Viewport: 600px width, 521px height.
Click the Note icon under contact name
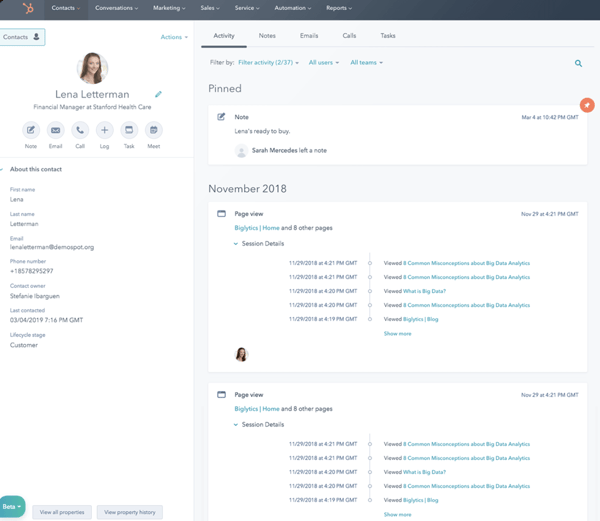(31, 130)
